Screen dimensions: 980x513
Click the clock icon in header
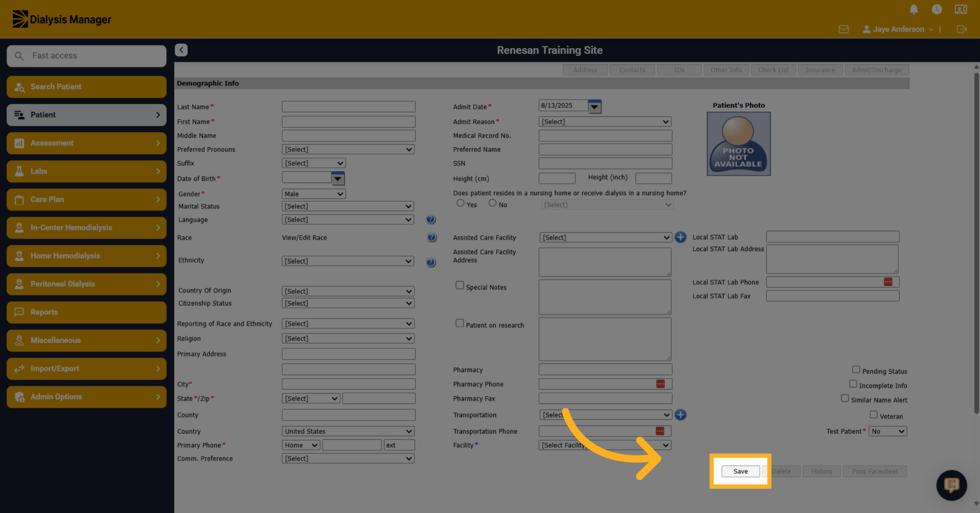[937, 9]
